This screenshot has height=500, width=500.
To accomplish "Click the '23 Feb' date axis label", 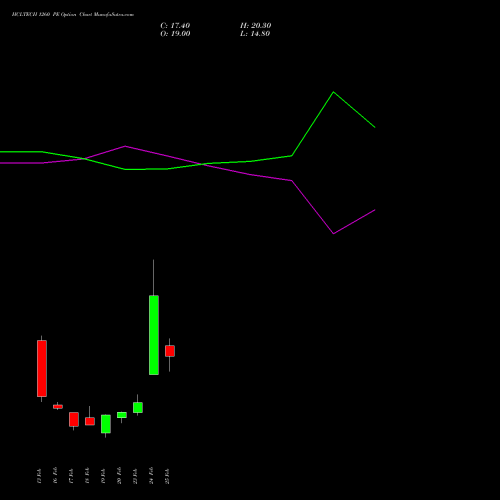I will point(135,476).
